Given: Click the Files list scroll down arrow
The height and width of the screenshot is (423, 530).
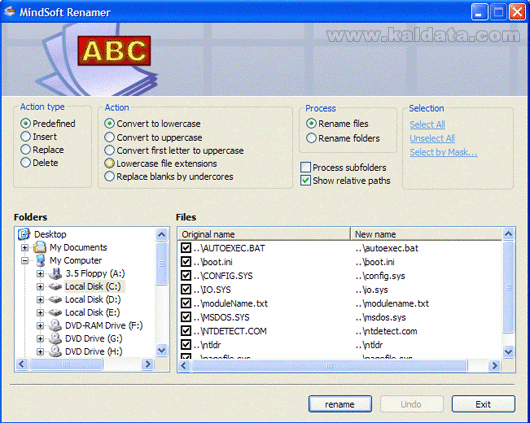Looking at the screenshot, I should coord(508,352).
